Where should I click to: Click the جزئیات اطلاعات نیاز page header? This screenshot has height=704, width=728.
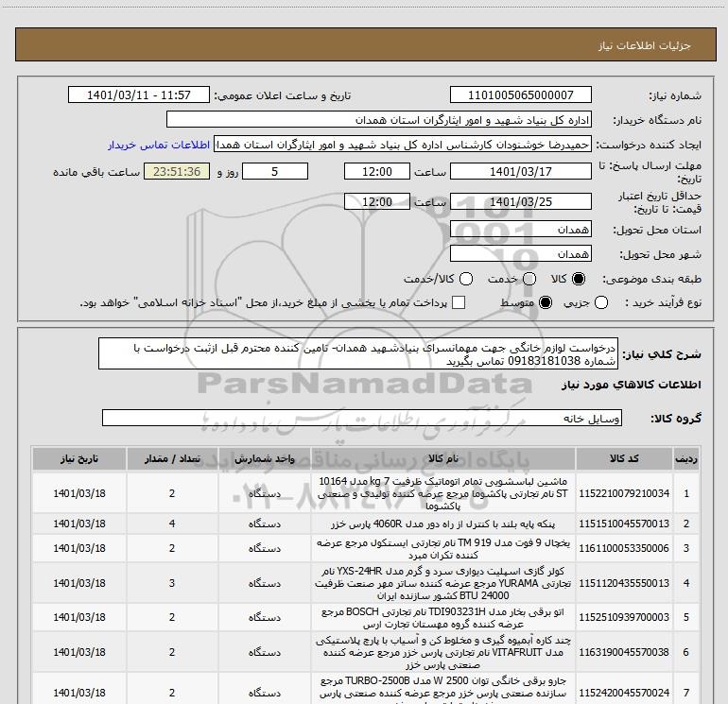click(644, 45)
